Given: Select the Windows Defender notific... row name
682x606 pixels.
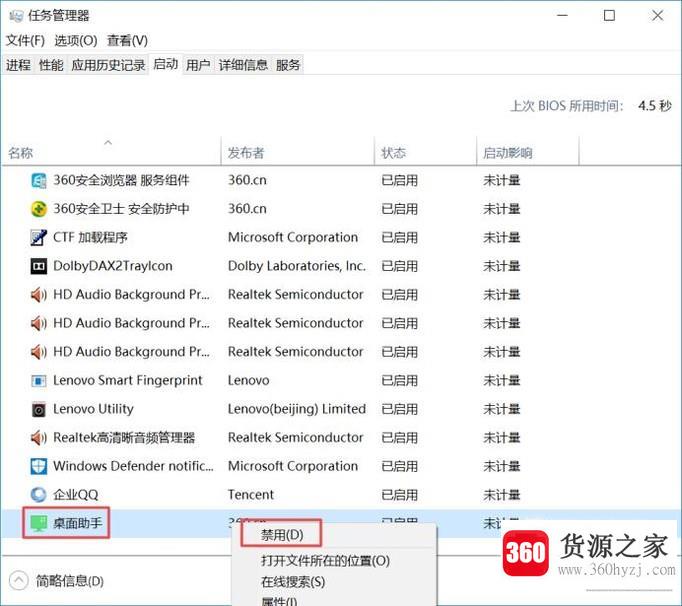Looking at the screenshot, I should pos(134,466).
